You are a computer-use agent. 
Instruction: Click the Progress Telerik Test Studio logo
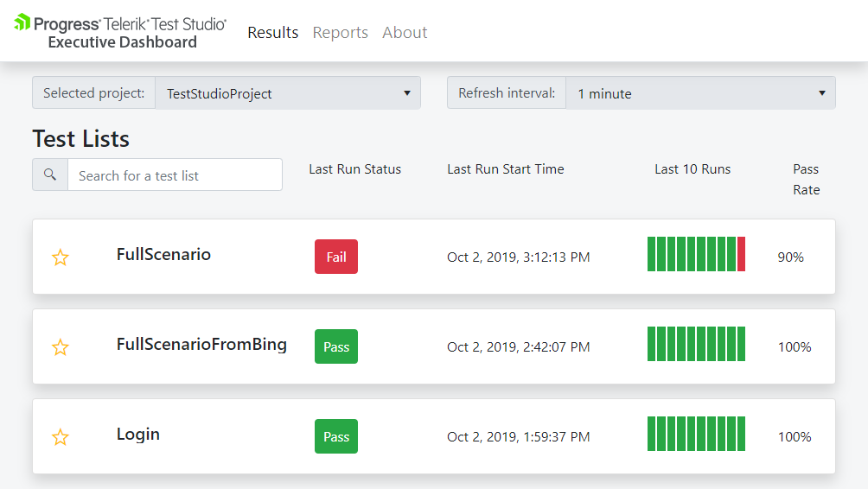pos(120,32)
